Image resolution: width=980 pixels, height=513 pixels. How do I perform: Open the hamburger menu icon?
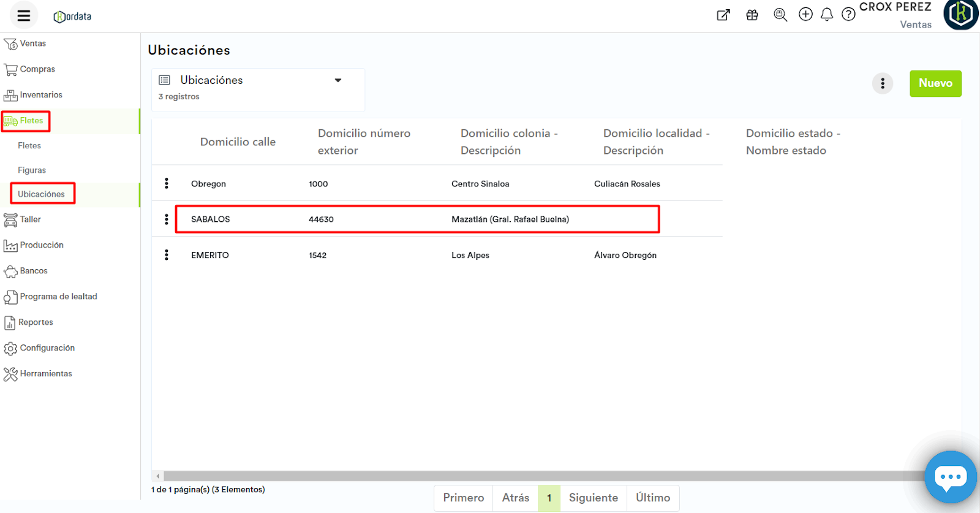24,16
